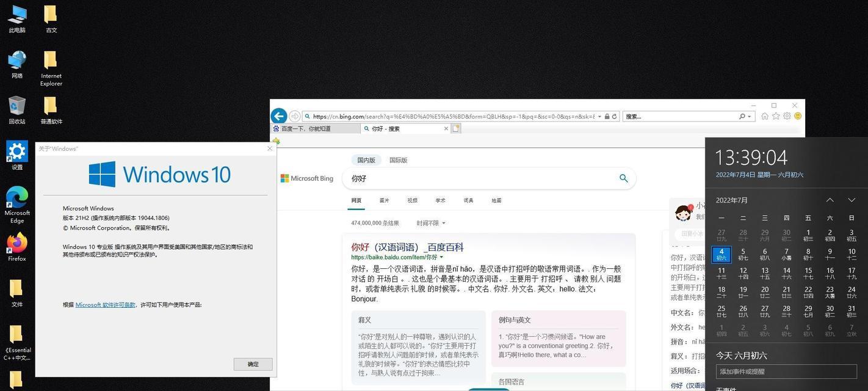
Task: Click the baike.baidu.com result URL
Action: [394, 258]
